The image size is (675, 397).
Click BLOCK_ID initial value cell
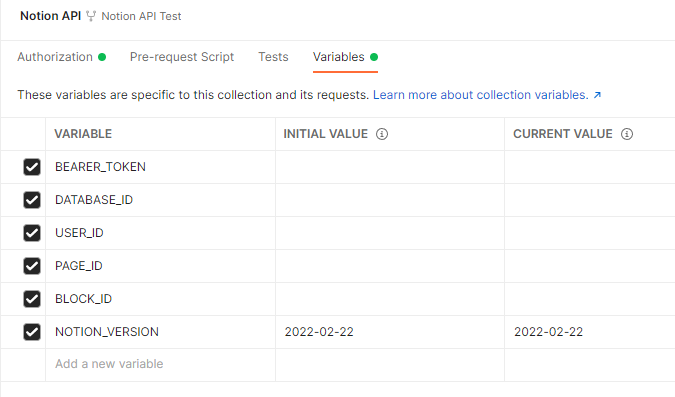coord(390,299)
